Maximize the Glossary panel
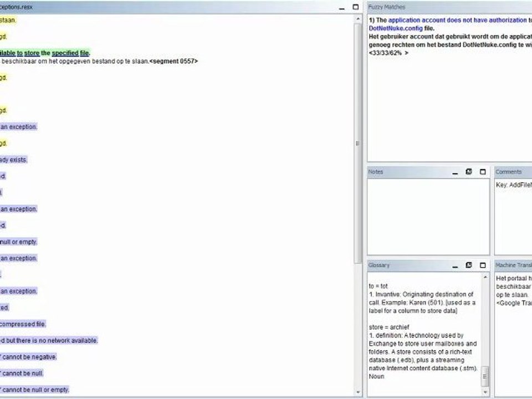 pyautogui.click(x=483, y=265)
